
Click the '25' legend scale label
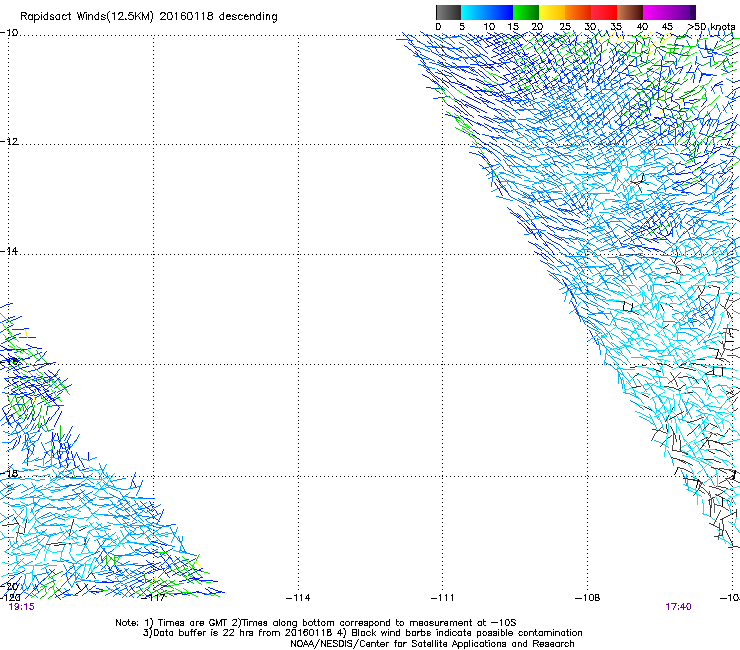click(565, 27)
